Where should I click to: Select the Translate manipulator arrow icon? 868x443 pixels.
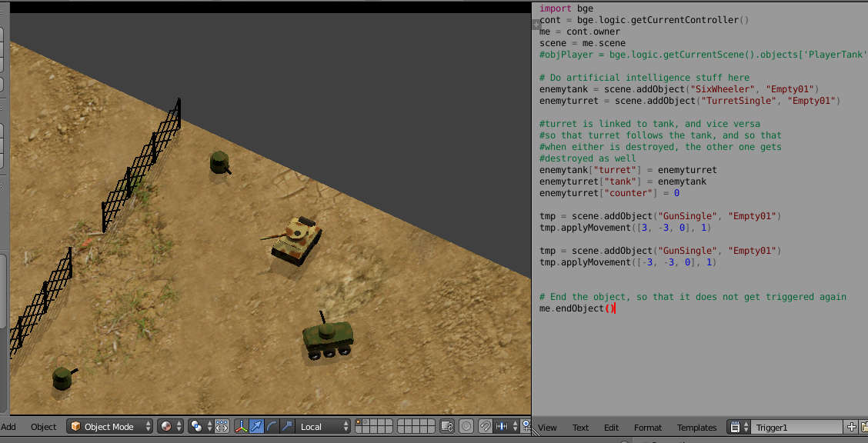[x=257, y=426]
